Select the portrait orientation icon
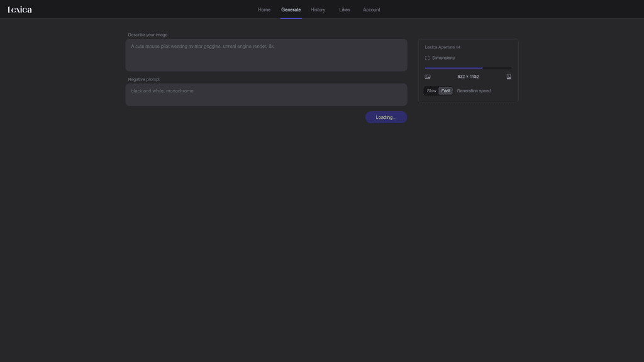 pyautogui.click(x=508, y=77)
